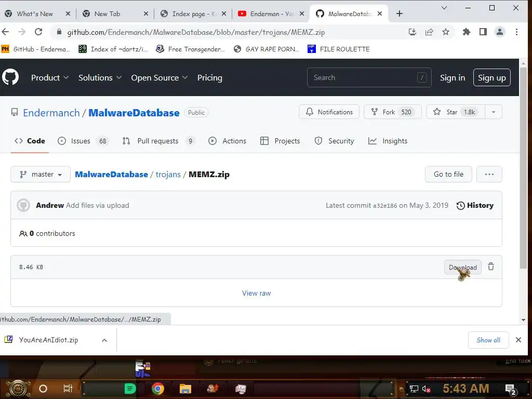Open the GitHub - Enderma... bookmark

pos(36,49)
